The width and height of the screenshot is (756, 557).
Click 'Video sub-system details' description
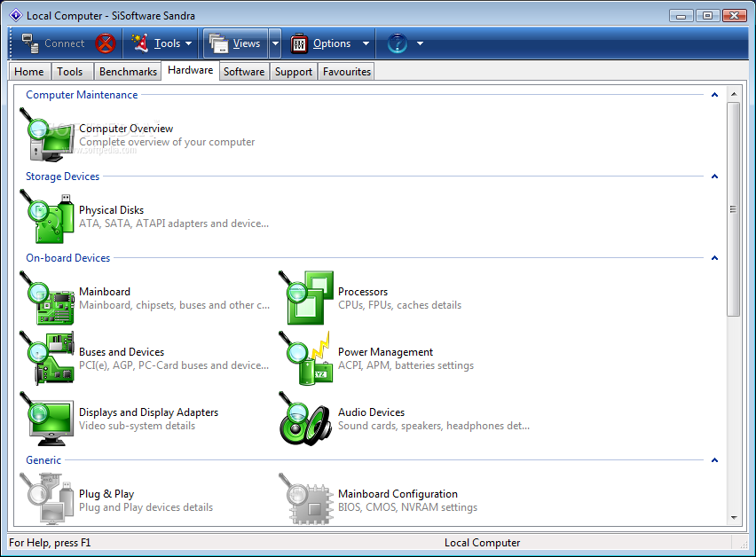(137, 426)
